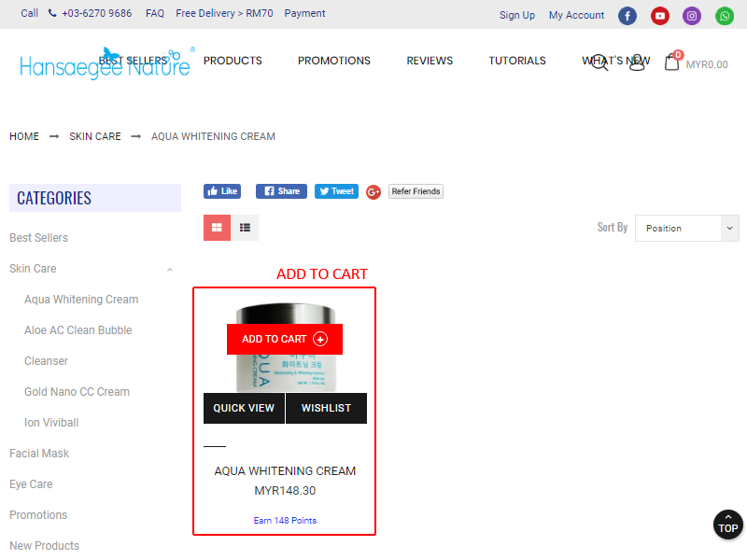The height and width of the screenshot is (560, 747).
Task: Select Skin Care category
Action: [33, 269]
